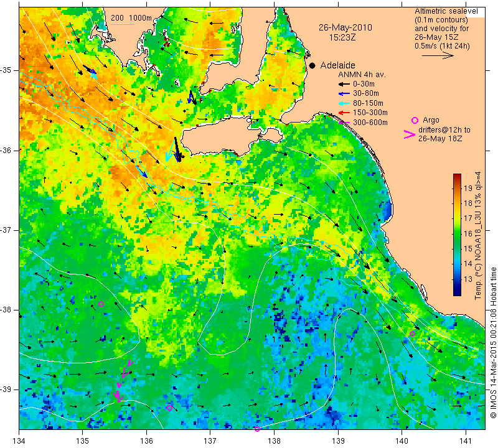Click the date text 26-May-2010
The height and width of the screenshot is (448, 498).
(345, 27)
